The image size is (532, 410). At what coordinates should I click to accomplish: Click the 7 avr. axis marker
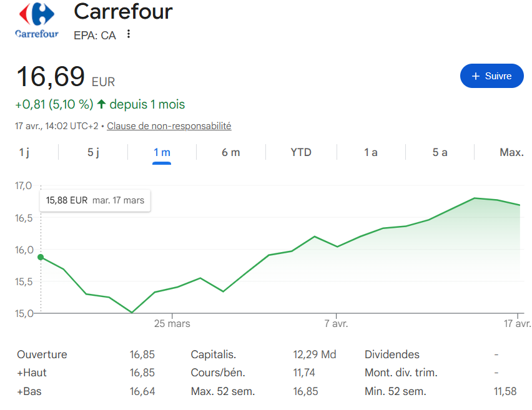pos(336,324)
